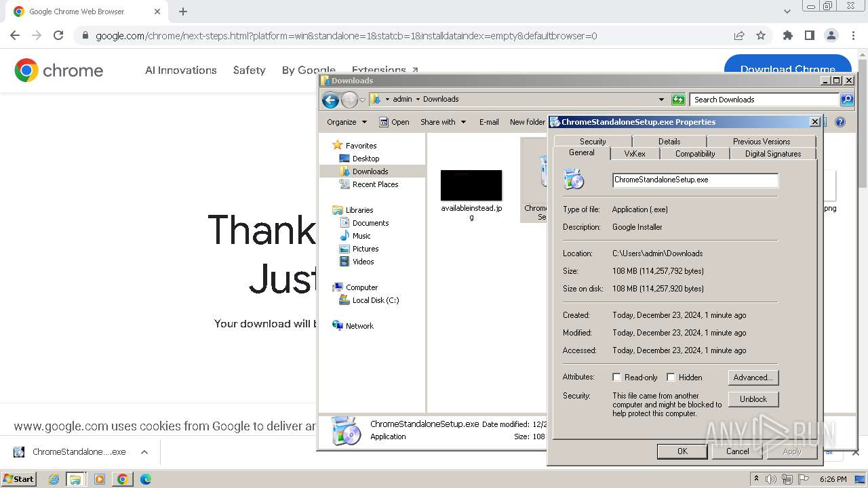Reload the Chrome page
868x488 pixels.
[58, 35]
